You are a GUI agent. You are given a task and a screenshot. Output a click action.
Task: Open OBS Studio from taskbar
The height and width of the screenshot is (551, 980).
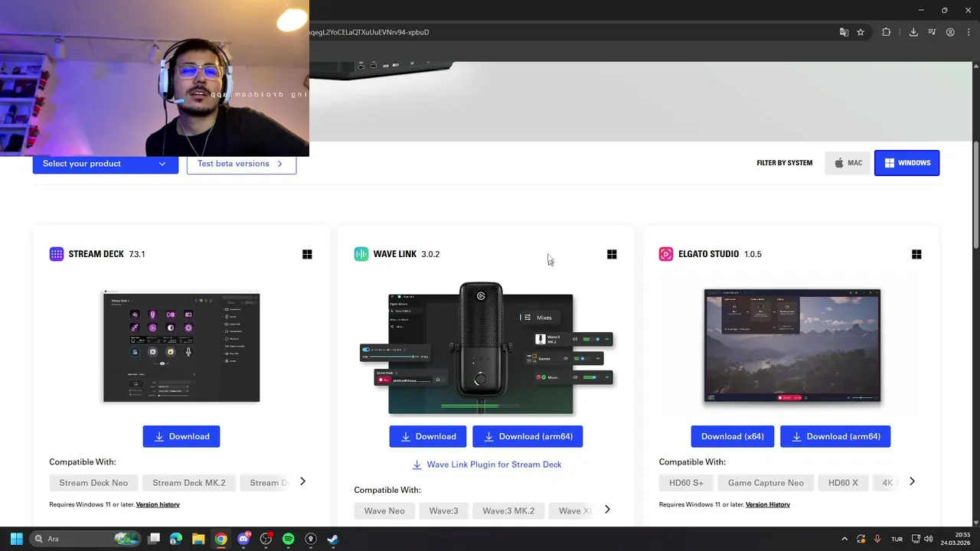266,539
